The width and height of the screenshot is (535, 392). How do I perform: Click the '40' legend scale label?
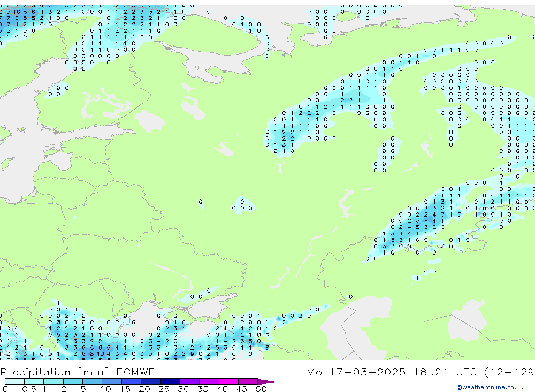222,389
